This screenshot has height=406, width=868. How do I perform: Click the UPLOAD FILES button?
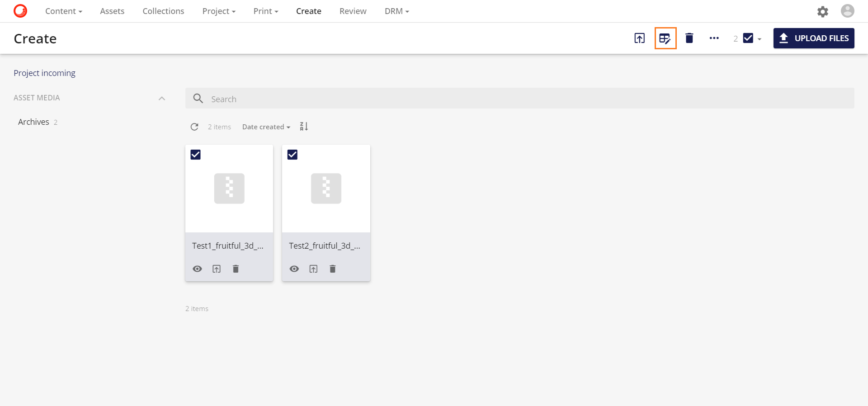tap(813, 38)
